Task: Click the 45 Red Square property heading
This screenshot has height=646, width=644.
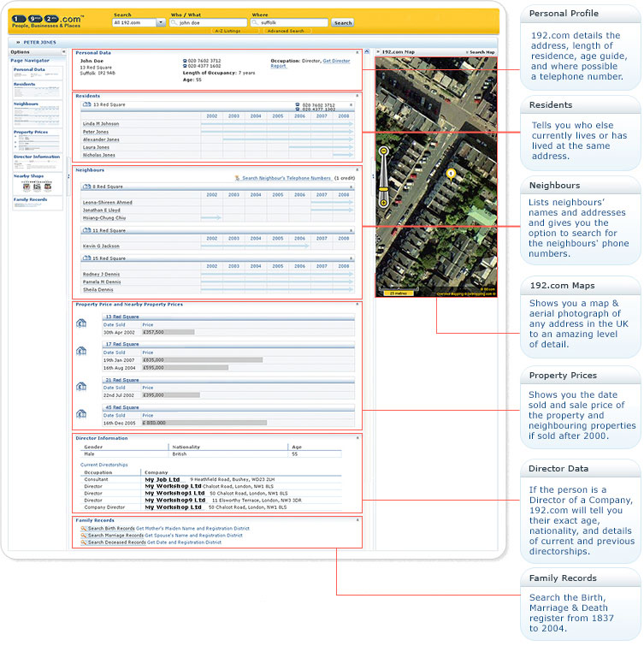Action: click(122, 407)
